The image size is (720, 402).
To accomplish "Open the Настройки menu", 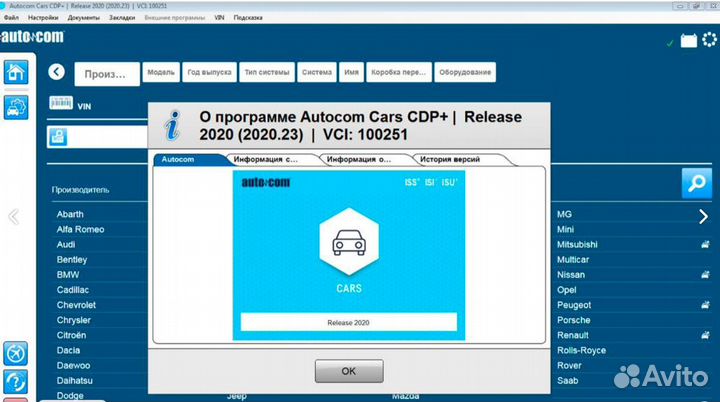I will click(43, 17).
